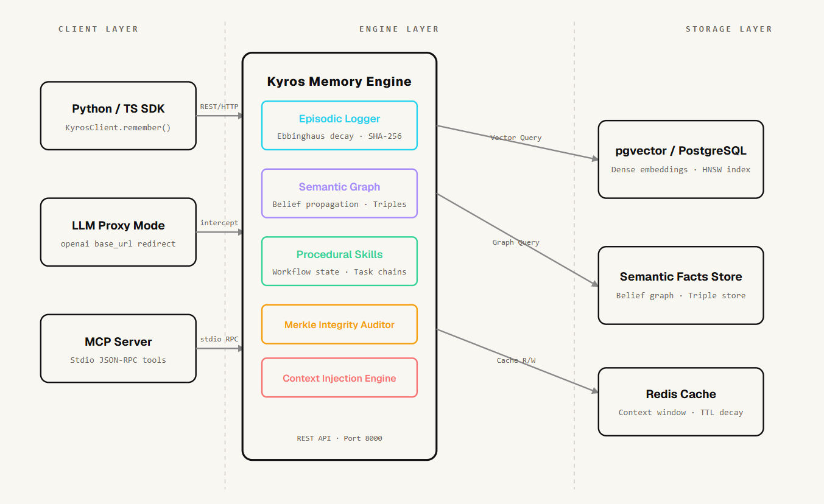Viewport: 824px width, 504px height.
Task: Click the MCP Server box
Action: [x=118, y=348]
